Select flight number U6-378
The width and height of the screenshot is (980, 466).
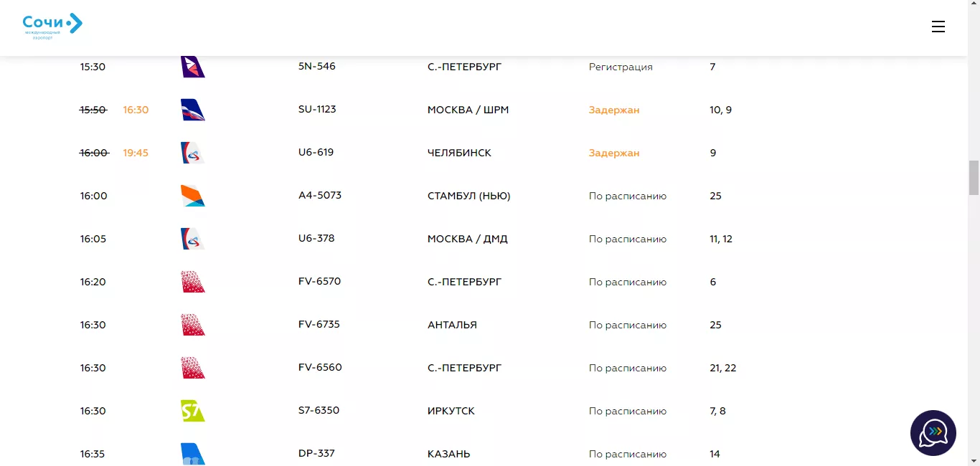coord(316,239)
